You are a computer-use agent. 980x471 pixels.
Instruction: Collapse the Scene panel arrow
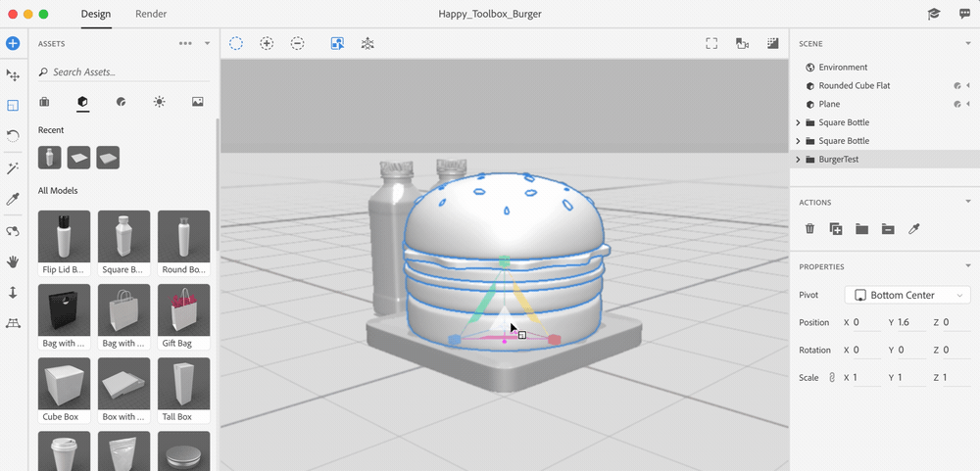(x=968, y=44)
